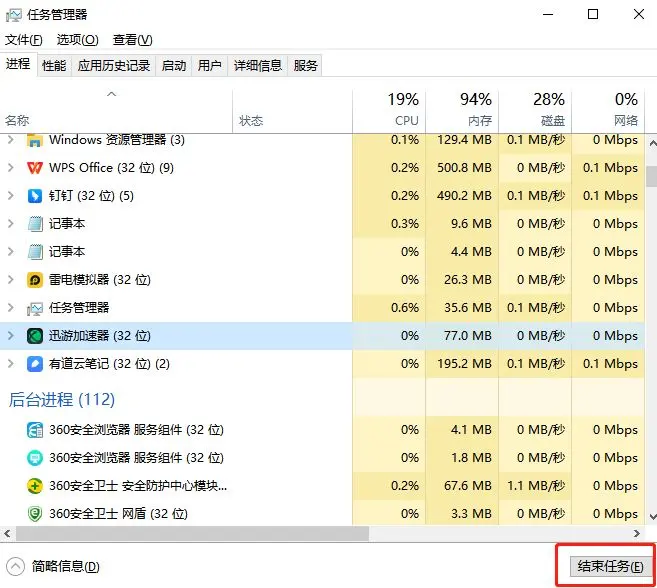The height and width of the screenshot is (588, 657).
Task: Select the 有道云笔记 note app icon
Action: pyautogui.click(x=35, y=364)
